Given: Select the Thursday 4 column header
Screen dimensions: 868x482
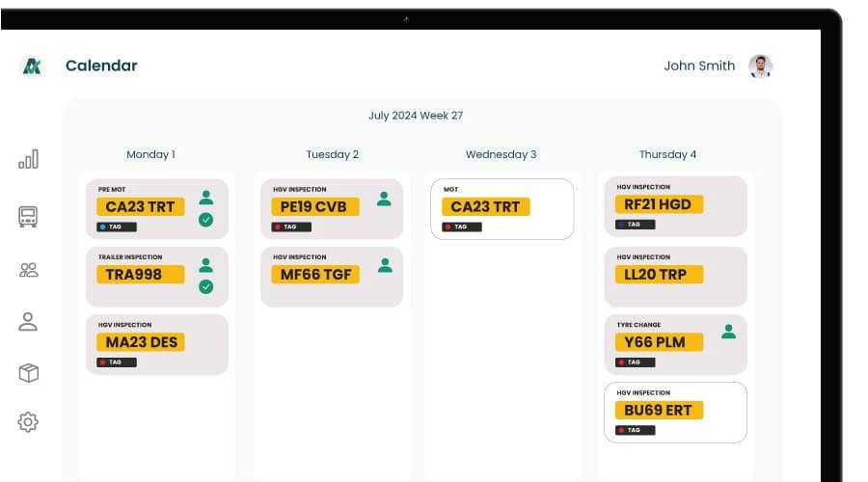Looking at the screenshot, I should coord(667,154).
